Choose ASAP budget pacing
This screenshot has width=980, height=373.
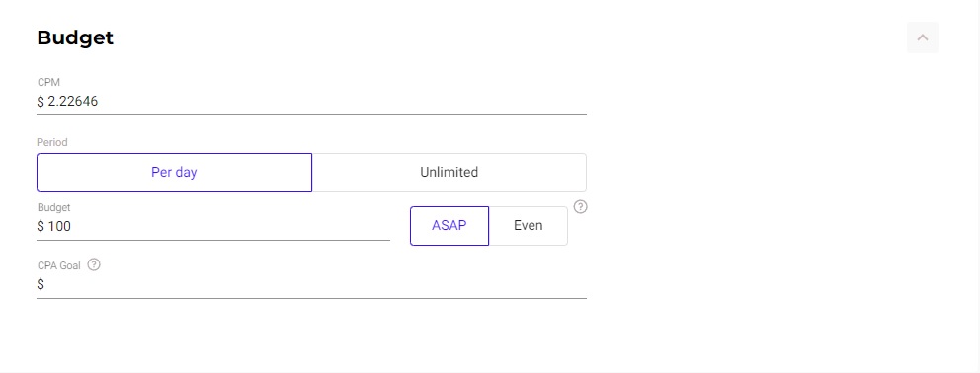pyautogui.click(x=449, y=226)
